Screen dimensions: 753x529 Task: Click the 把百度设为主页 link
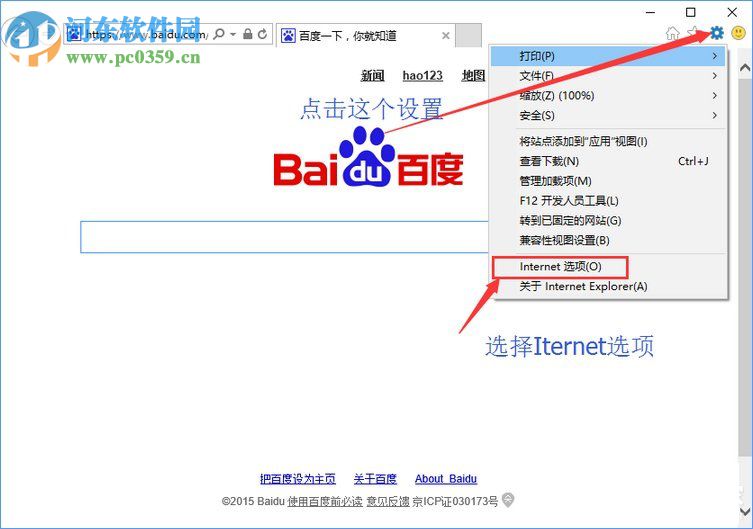[x=298, y=479]
